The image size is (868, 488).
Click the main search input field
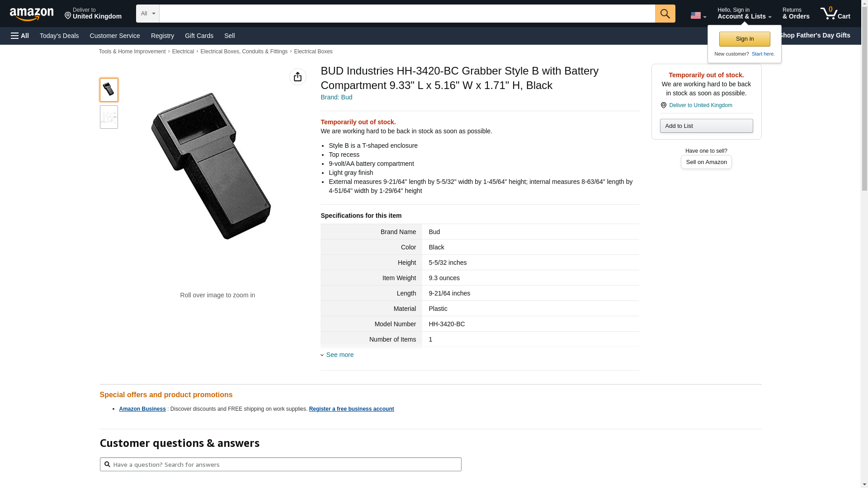407,14
